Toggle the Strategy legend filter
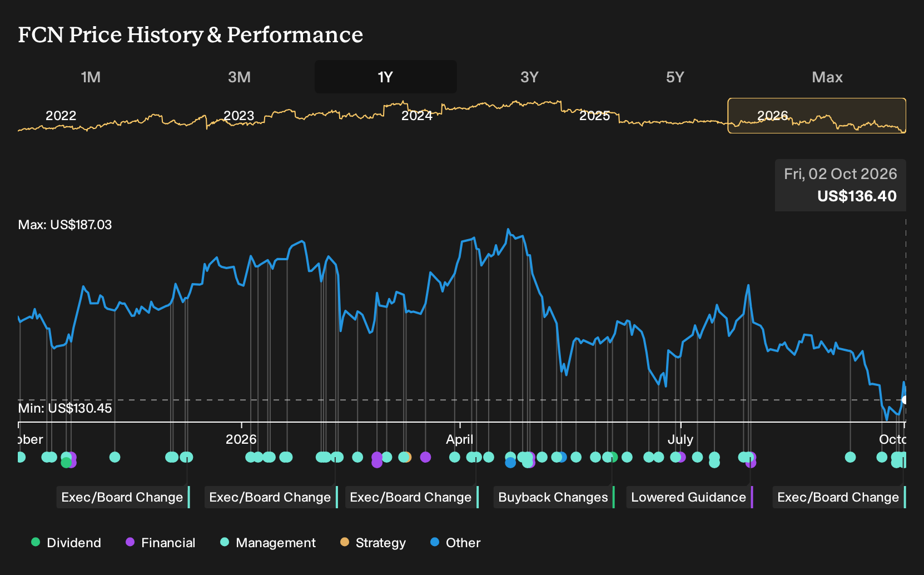The image size is (924, 575). pyautogui.click(x=373, y=543)
